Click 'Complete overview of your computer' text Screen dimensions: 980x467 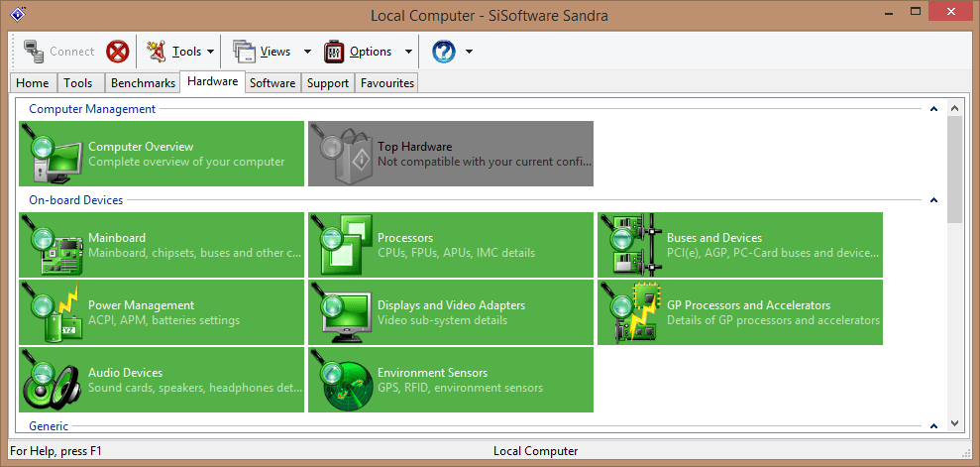(x=186, y=162)
